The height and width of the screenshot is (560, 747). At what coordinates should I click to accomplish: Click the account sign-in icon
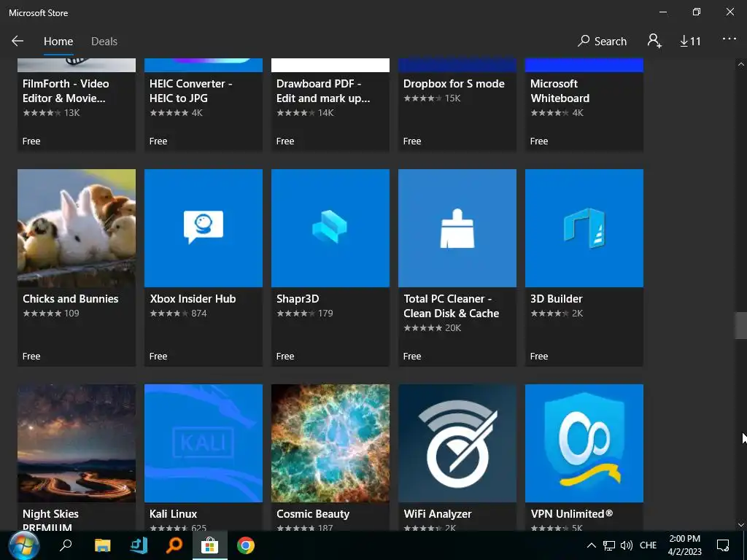coord(654,41)
